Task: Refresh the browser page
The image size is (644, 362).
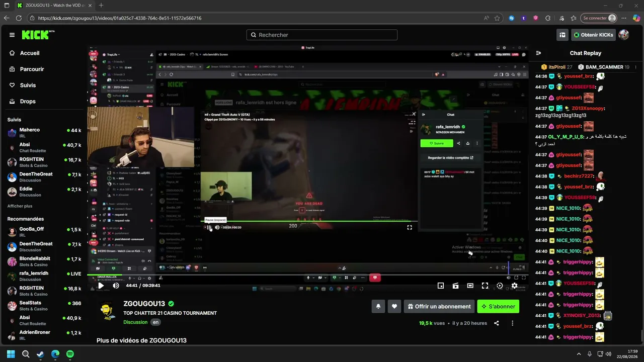Action: (x=19, y=18)
